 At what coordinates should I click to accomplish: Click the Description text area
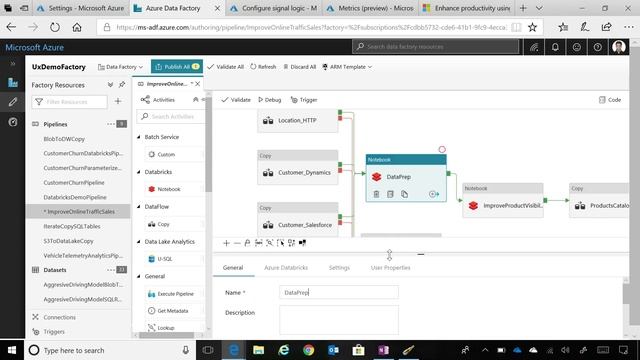(339, 320)
